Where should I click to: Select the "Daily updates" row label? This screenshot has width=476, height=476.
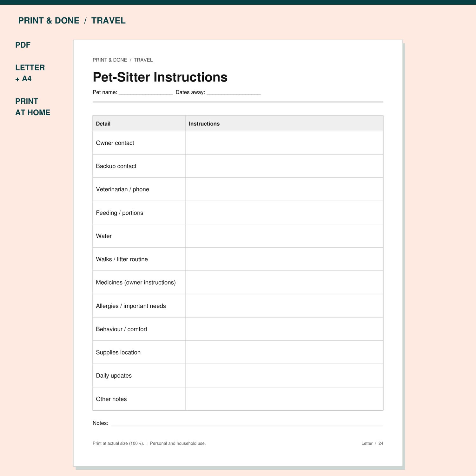click(114, 376)
